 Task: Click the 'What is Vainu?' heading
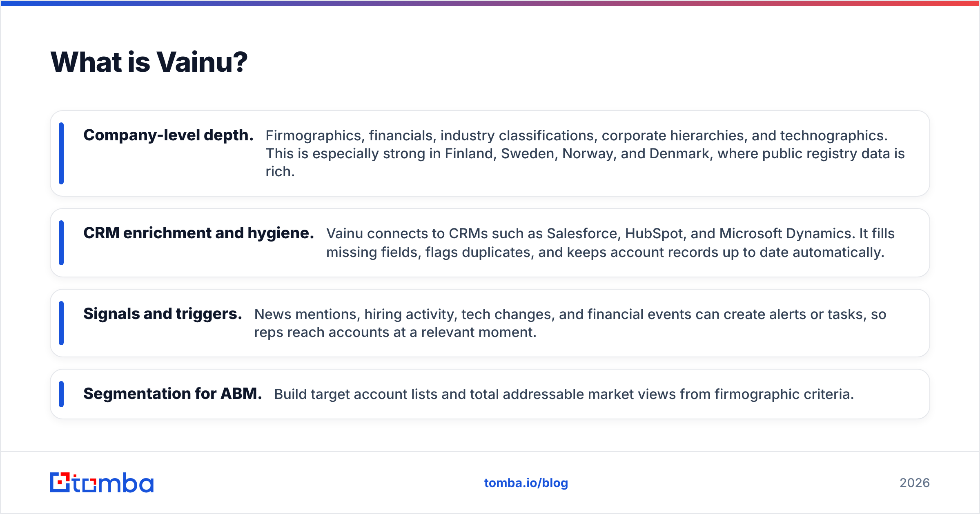coord(149,62)
